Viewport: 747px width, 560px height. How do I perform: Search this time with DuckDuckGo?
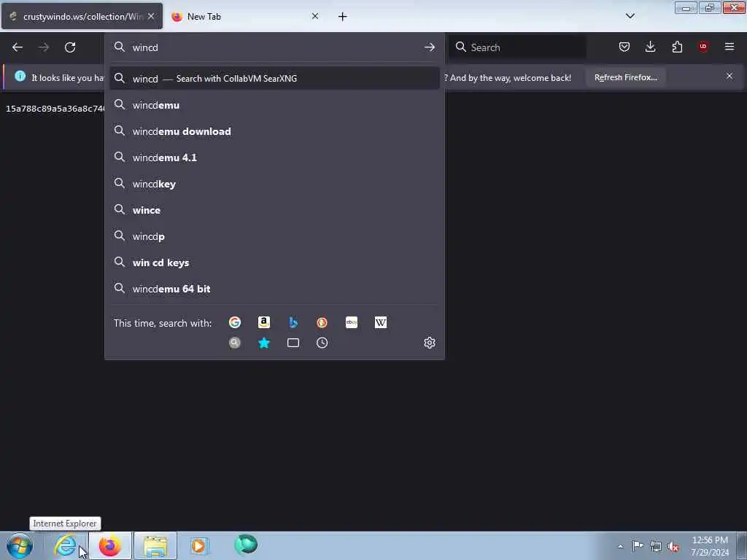(x=322, y=322)
